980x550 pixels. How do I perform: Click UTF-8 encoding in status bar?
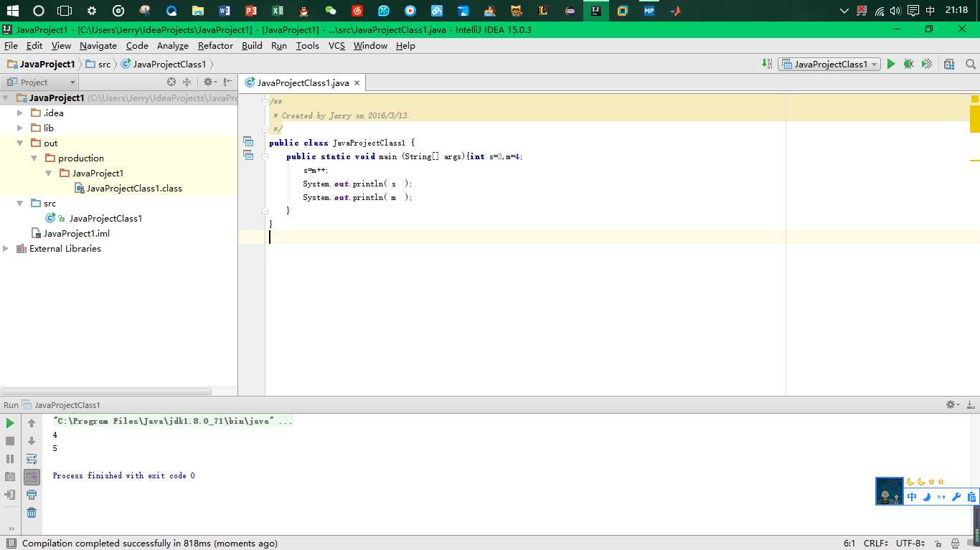coord(910,544)
